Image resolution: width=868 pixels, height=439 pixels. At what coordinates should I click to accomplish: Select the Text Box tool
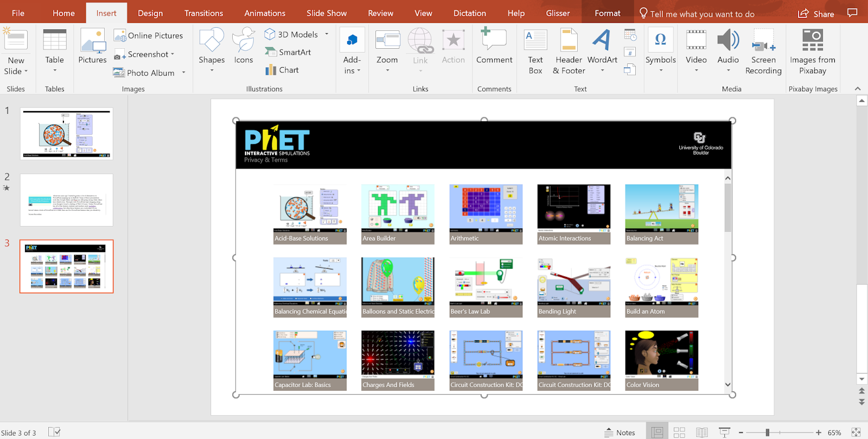coord(535,51)
